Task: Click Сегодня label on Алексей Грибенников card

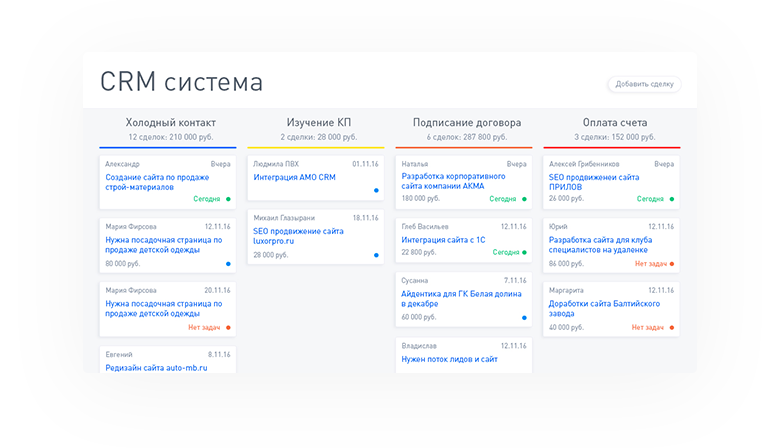Action: pyautogui.click(x=650, y=199)
